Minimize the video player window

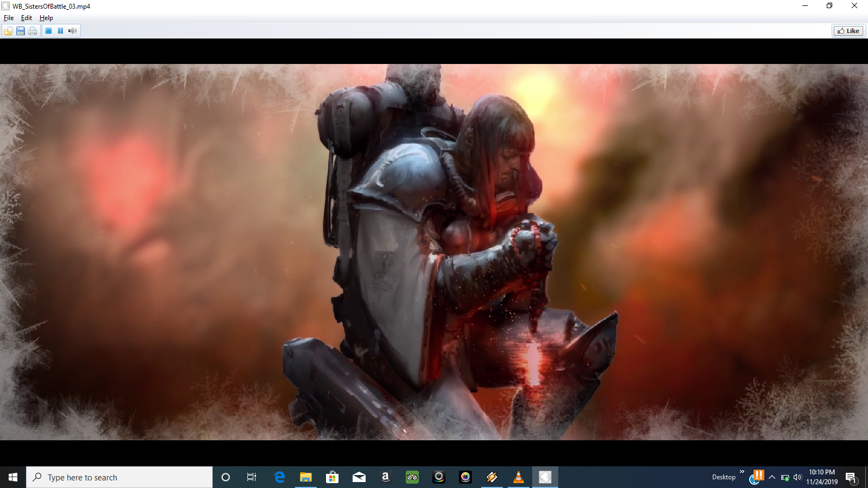(805, 6)
